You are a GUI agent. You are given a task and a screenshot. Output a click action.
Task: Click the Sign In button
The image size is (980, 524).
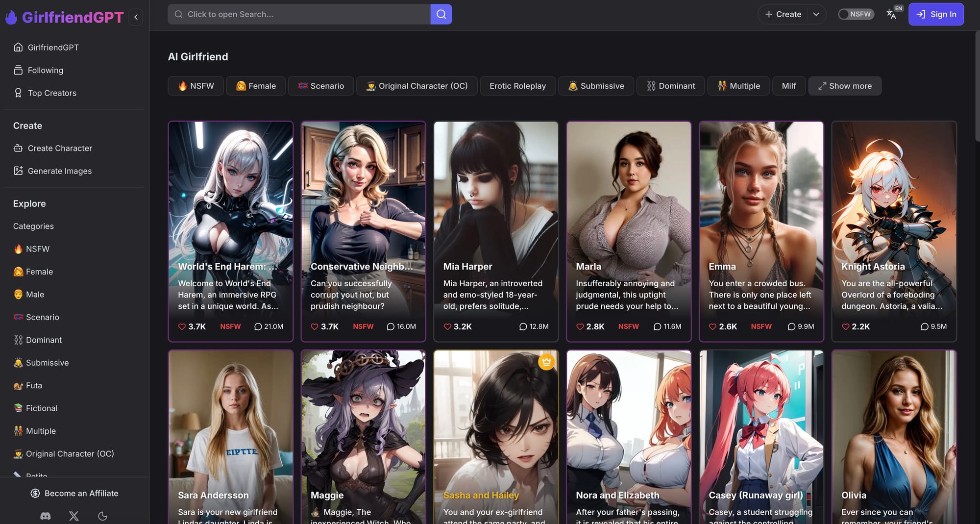(936, 14)
